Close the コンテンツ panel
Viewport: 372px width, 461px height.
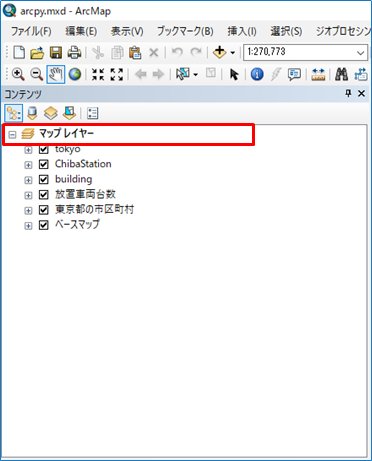[361, 94]
